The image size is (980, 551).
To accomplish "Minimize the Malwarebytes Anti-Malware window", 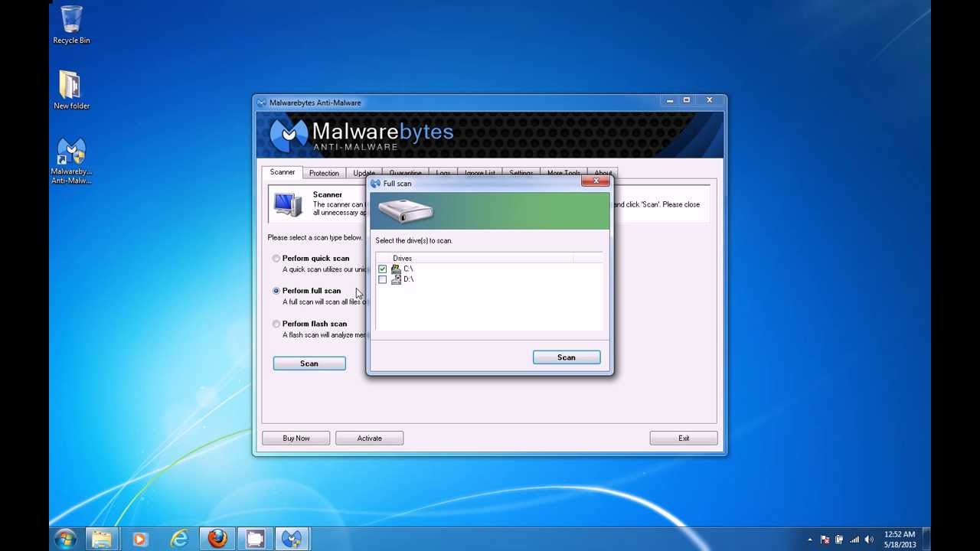I will 670,100.
